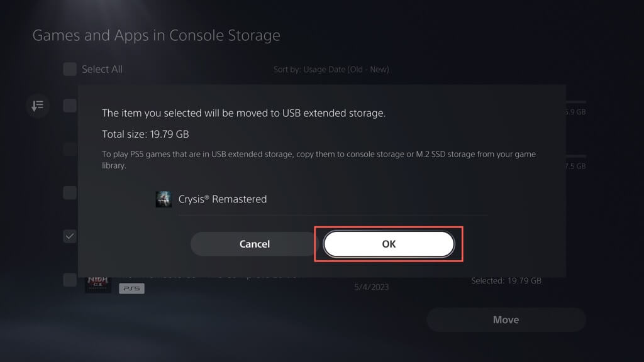Click the Games and Apps in Console Storage heading
Viewport: 644px width, 362px height.
coord(156,35)
